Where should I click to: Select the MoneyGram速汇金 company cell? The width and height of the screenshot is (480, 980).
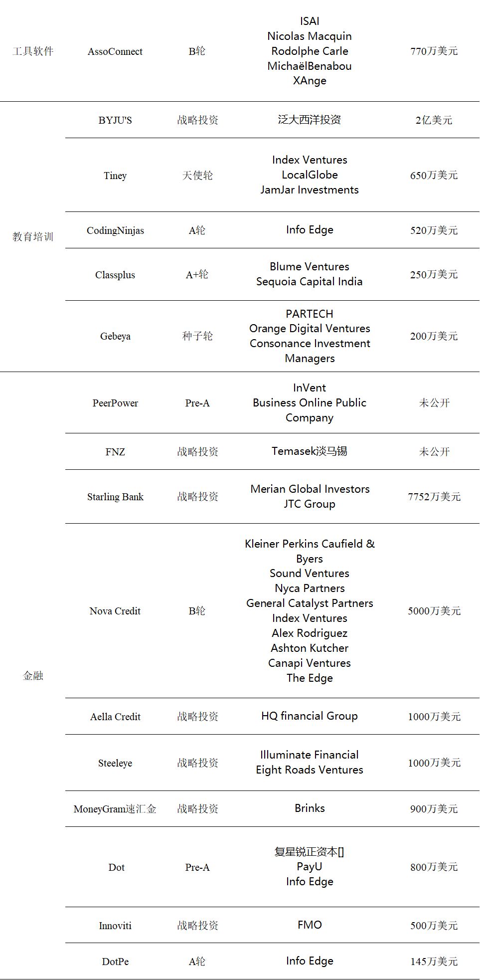tap(115, 809)
